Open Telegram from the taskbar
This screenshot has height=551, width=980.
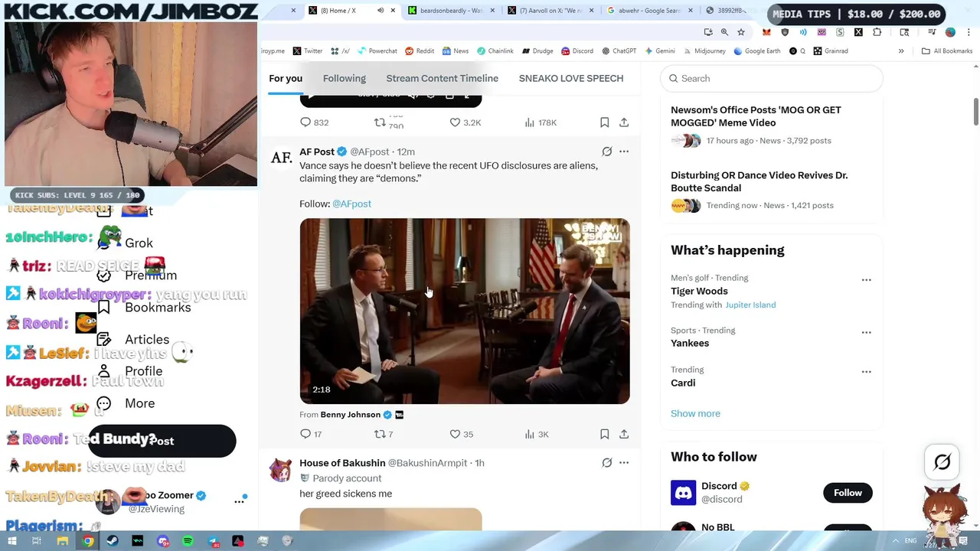click(213, 541)
